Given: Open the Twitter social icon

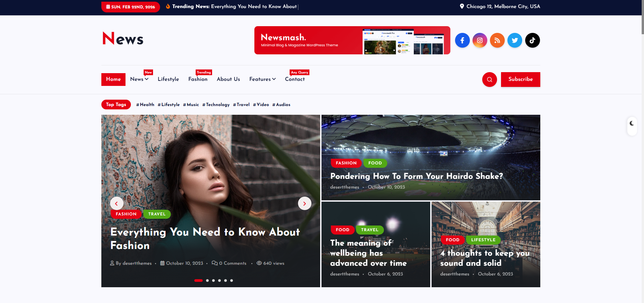Looking at the screenshot, I should 514,40.
